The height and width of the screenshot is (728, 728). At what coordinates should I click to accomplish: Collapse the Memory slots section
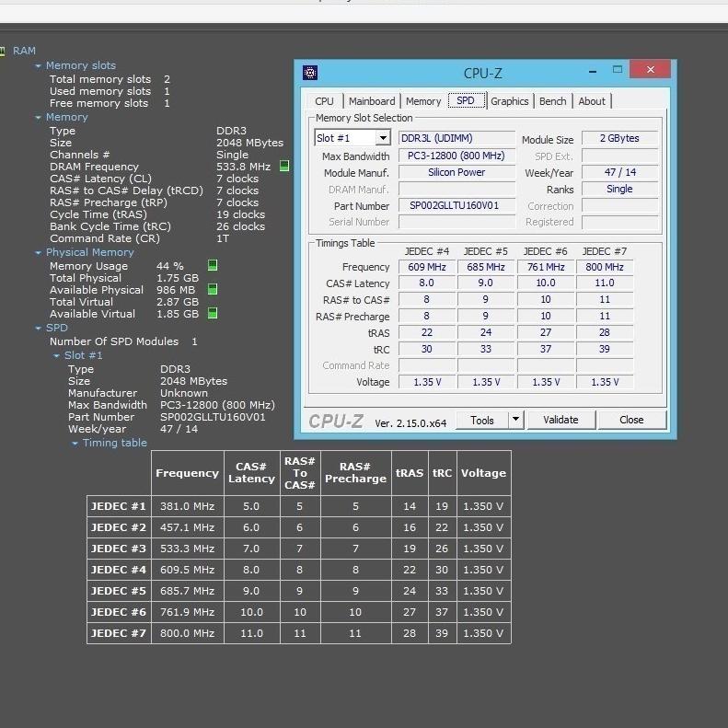pyautogui.click(x=38, y=66)
